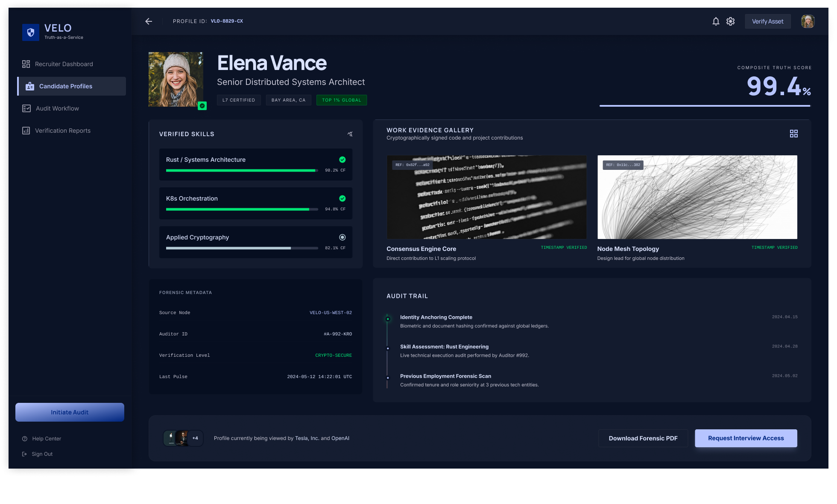The width and height of the screenshot is (837, 504).
Task: Click the CRYPTO-SECURE verification level
Action: coord(334,355)
